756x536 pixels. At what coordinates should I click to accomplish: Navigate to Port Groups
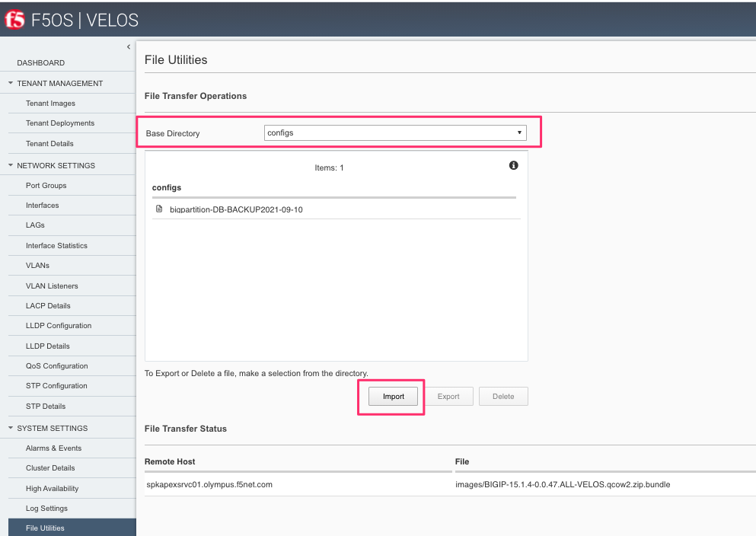[46, 186]
